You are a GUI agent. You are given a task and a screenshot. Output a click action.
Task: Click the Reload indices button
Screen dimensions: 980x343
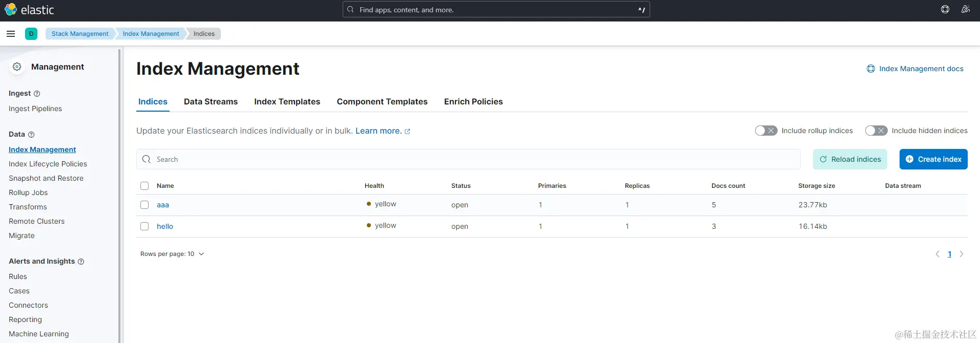[850, 159]
